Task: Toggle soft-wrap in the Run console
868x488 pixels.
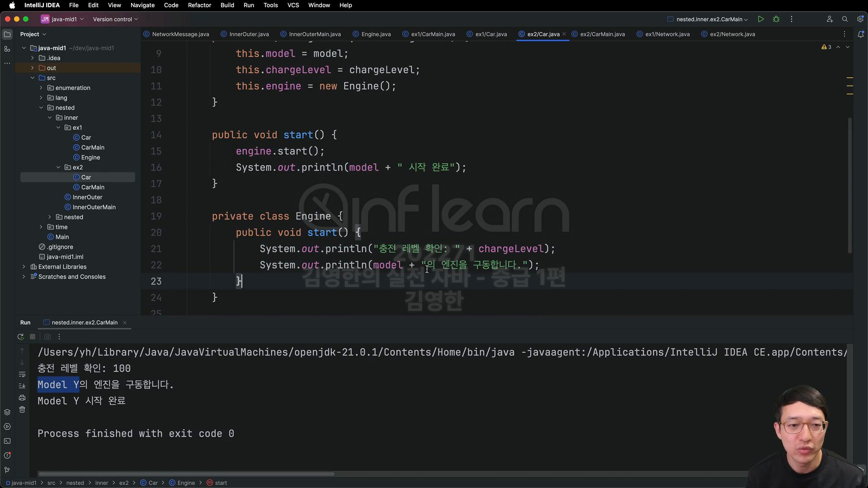Action: [22, 374]
